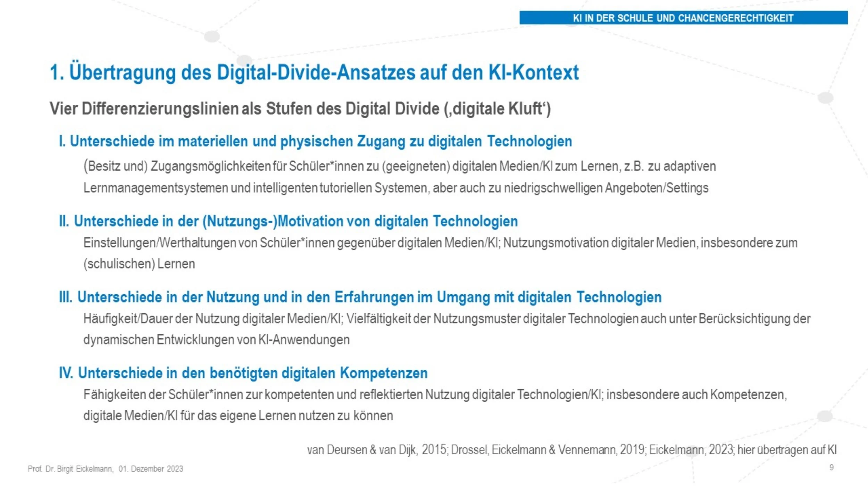Click the line starting 'Häufigkeit/Dauer der Nutzung'

(447, 318)
